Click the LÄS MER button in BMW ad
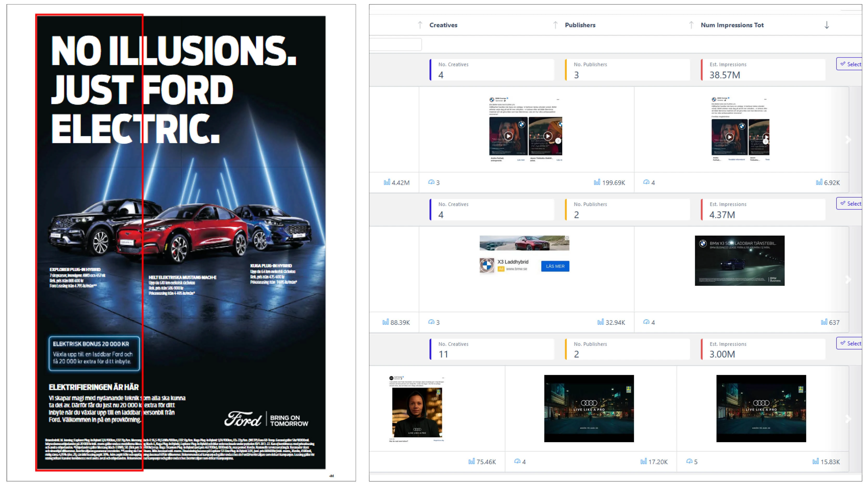This screenshot has width=868, height=488. point(555,266)
